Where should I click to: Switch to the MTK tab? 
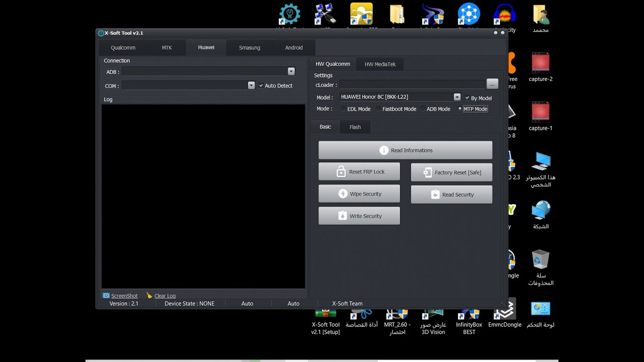[x=167, y=48]
